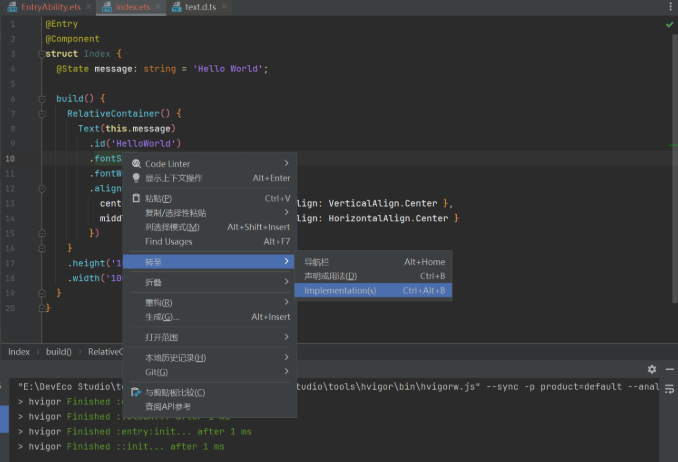Toggle the fold end marker on line 15
Image resolution: width=678 pixels, height=462 pixels.
pos(42,233)
